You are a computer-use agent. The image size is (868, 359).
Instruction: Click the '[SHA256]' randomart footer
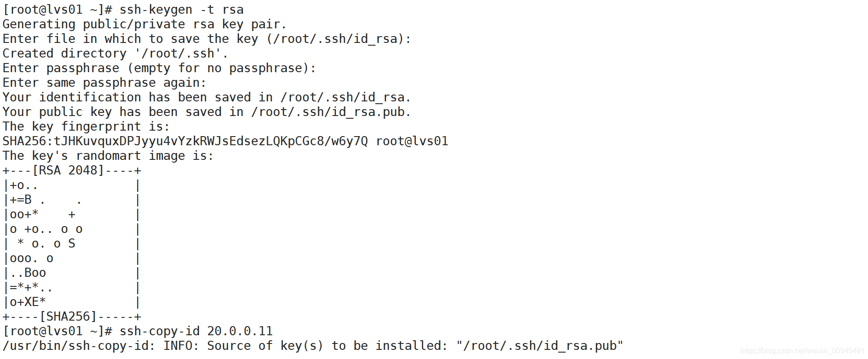68,317
